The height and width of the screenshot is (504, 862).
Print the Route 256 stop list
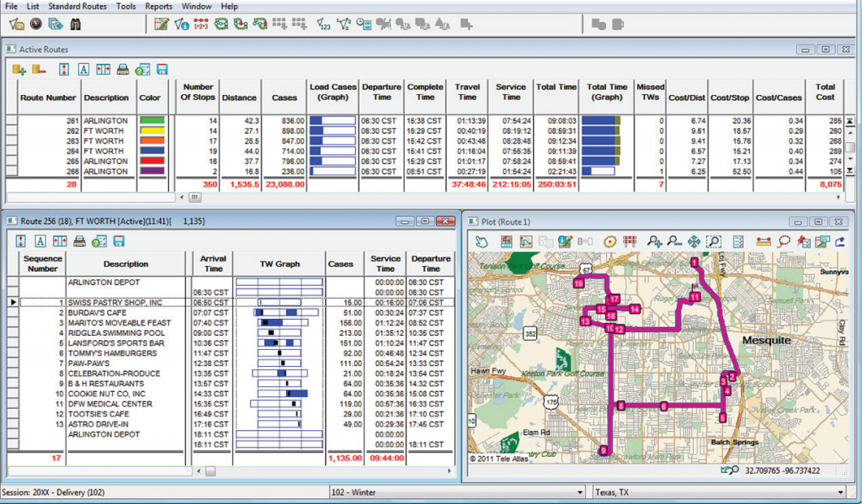click(80, 241)
